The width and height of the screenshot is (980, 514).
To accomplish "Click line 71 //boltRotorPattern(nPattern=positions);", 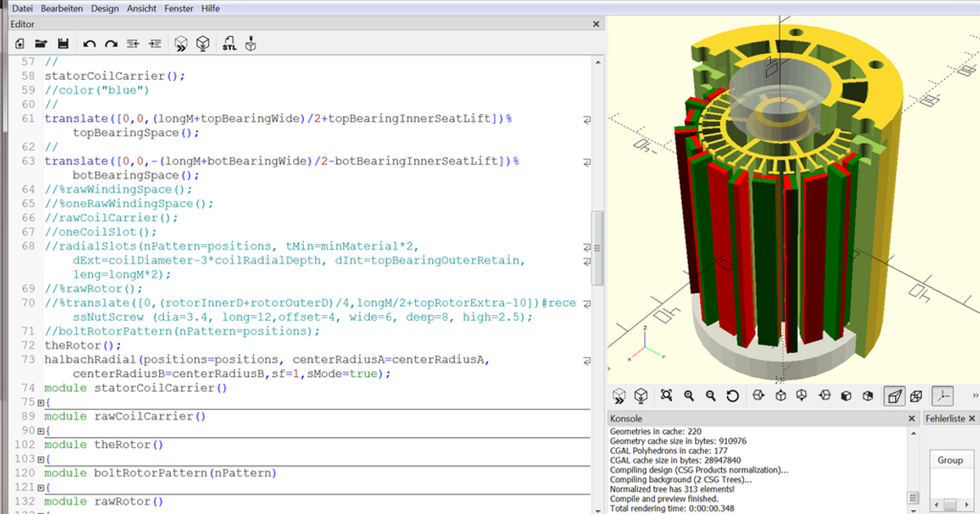I will click(183, 331).
